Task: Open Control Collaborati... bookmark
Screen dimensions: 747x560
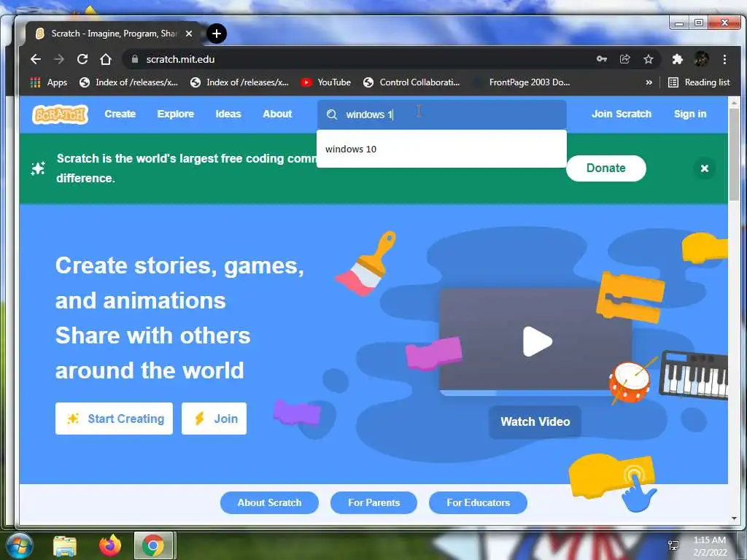Action: pyautogui.click(x=411, y=82)
